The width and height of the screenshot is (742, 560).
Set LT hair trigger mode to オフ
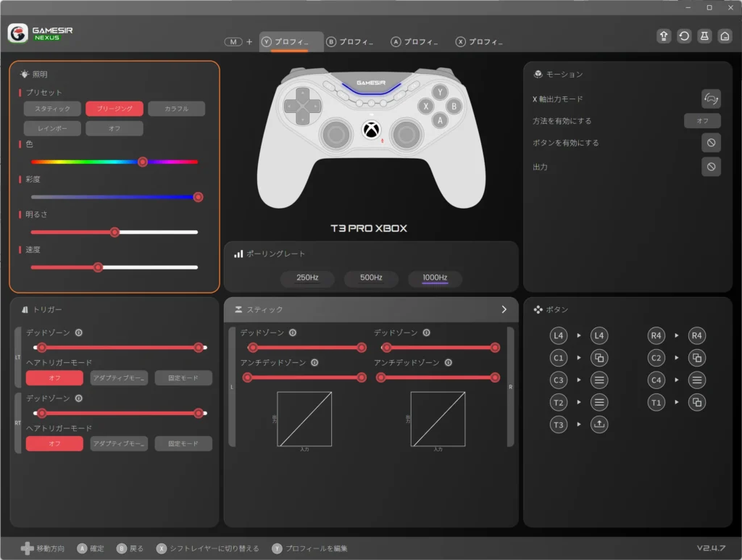(x=54, y=378)
